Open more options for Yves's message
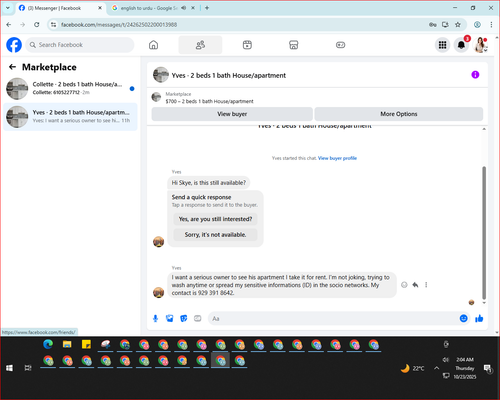Screen dimensions: 500x400 click(426, 285)
